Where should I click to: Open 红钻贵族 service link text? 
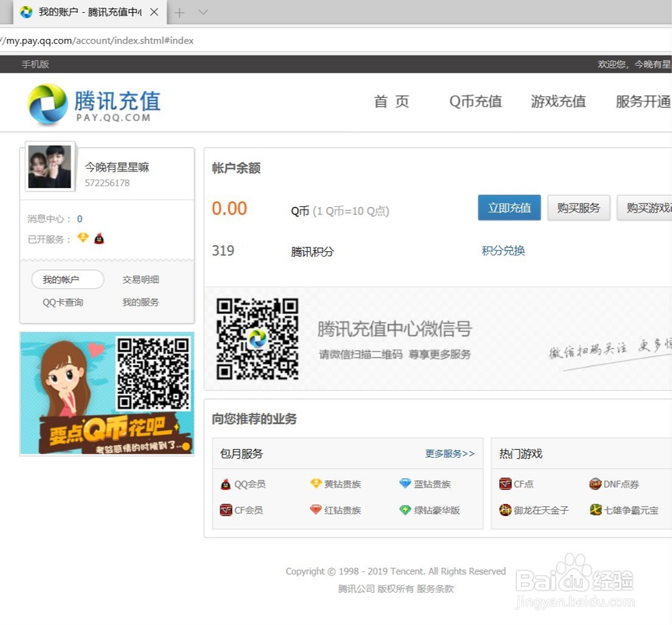coord(343,511)
